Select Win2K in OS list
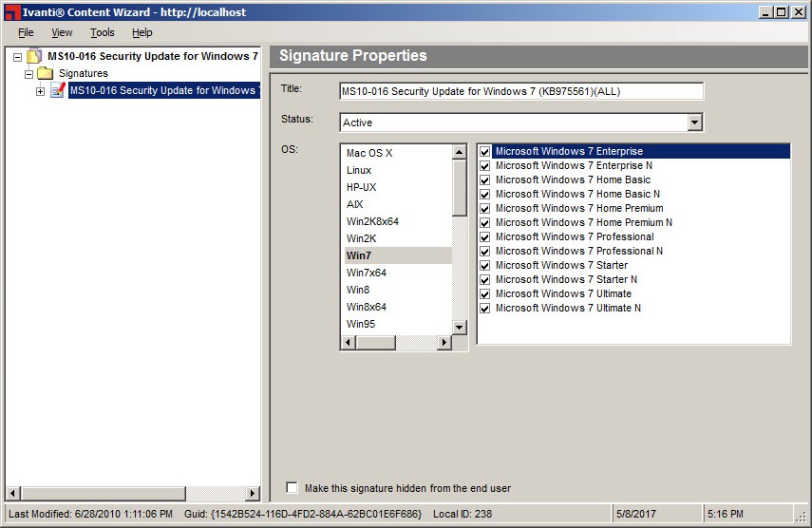 [x=397, y=238]
